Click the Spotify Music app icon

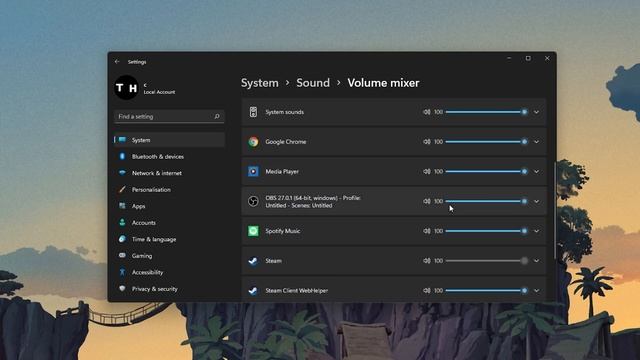[x=253, y=231]
